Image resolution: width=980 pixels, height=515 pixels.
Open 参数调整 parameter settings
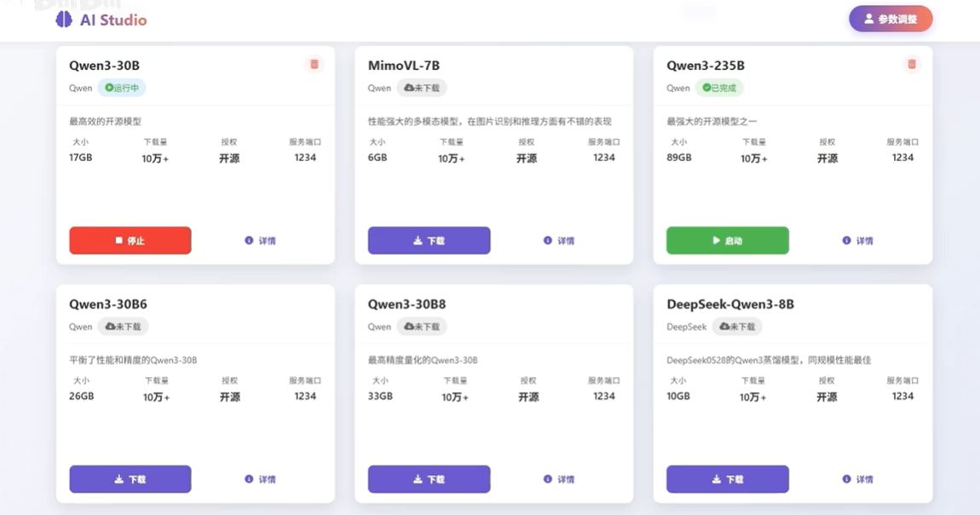click(891, 18)
